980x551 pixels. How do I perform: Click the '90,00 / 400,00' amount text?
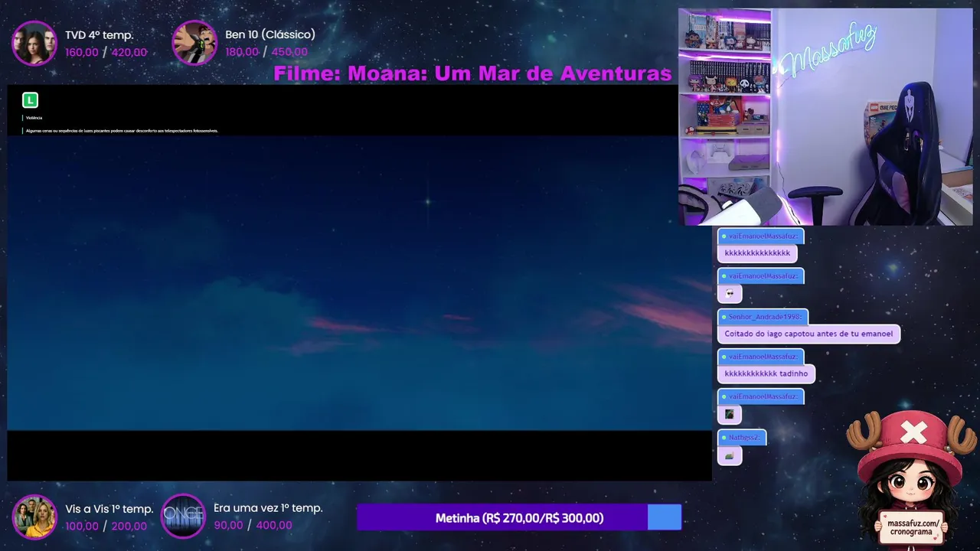[x=253, y=525]
